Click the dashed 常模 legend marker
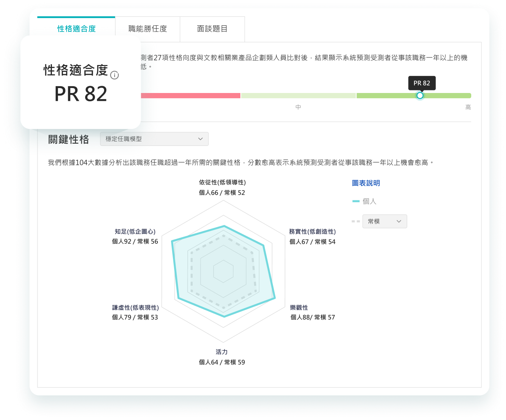The image size is (506, 420). (x=355, y=221)
